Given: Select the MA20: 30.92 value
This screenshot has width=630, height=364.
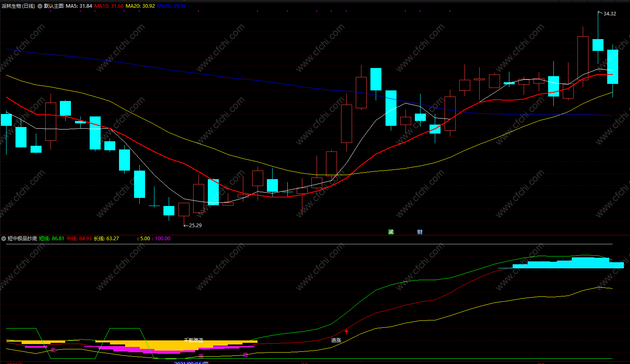Looking at the screenshot, I should click(x=140, y=6).
